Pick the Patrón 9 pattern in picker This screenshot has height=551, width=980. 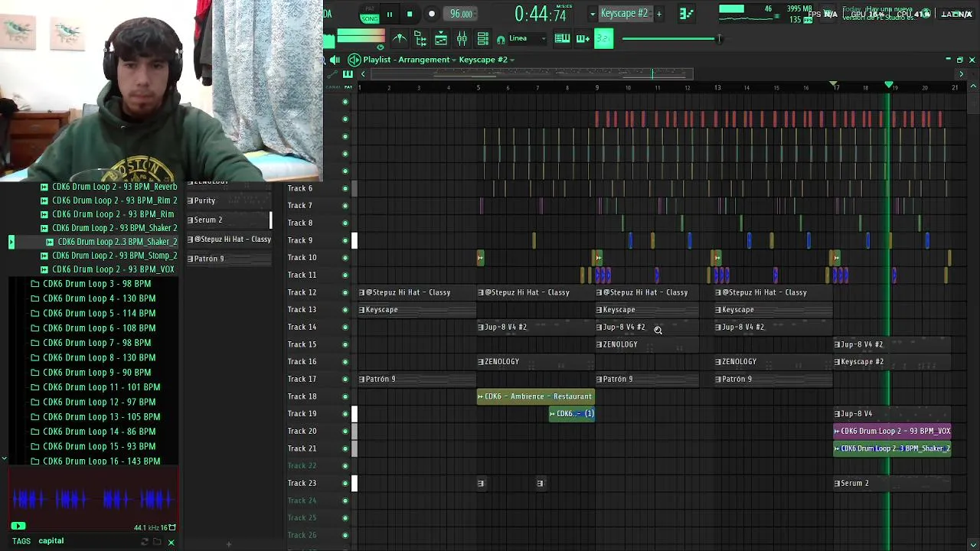click(228, 259)
